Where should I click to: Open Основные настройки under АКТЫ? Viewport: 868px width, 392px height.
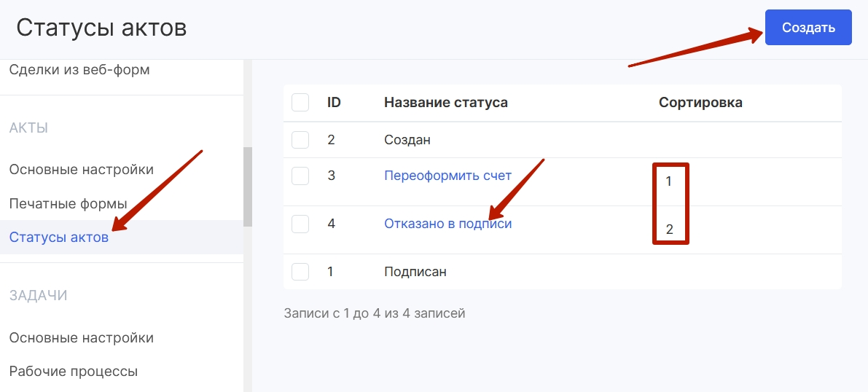(82, 169)
